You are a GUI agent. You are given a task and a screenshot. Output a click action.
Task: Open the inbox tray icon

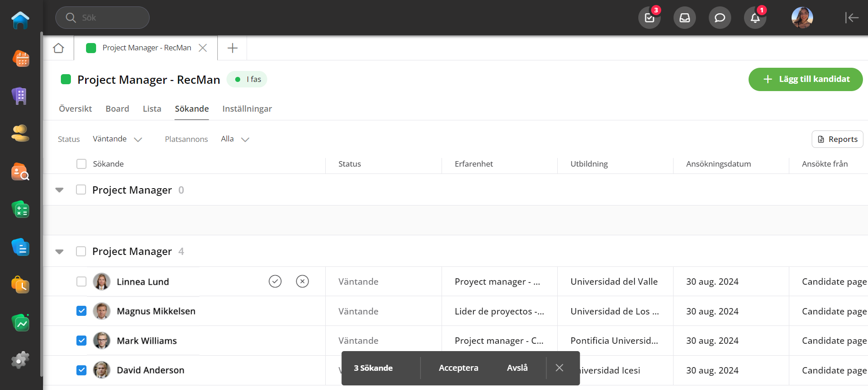pyautogui.click(x=685, y=18)
